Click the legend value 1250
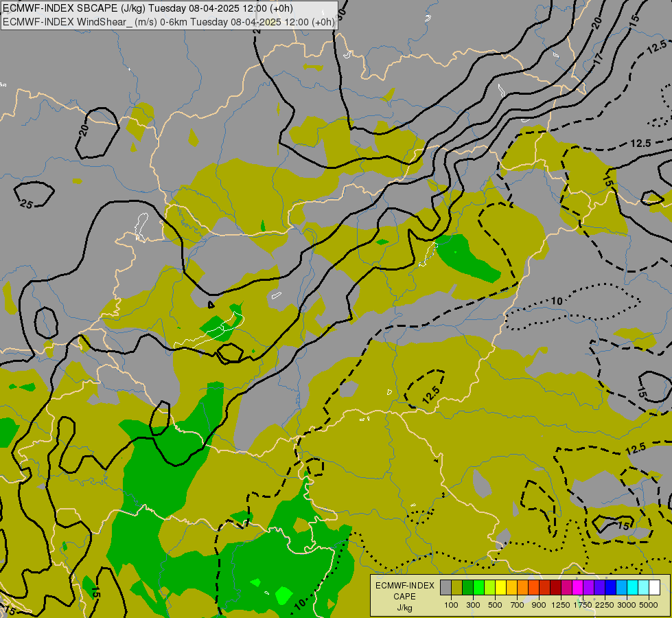672x618 pixels. coord(561,605)
